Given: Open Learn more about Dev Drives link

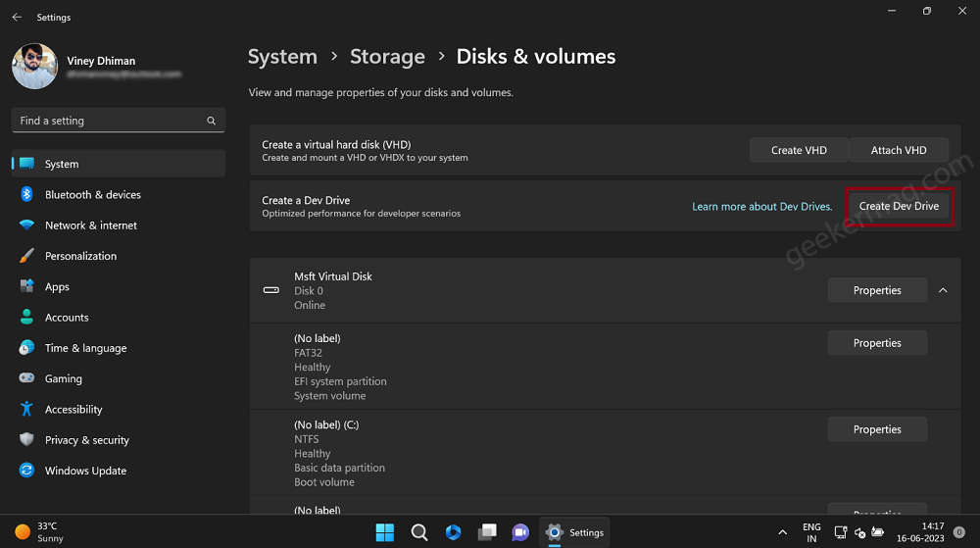Looking at the screenshot, I should pyautogui.click(x=761, y=206).
